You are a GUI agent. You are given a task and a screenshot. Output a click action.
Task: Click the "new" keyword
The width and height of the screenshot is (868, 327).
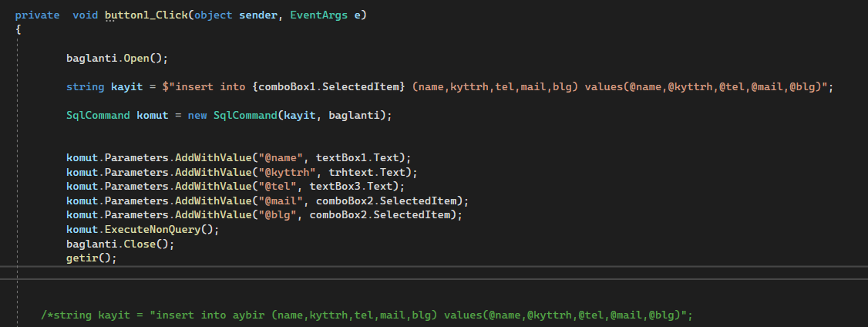(197, 116)
